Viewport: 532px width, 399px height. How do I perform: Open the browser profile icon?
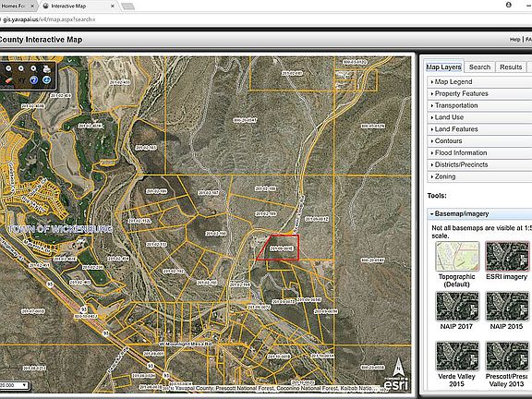(x=509, y=5)
